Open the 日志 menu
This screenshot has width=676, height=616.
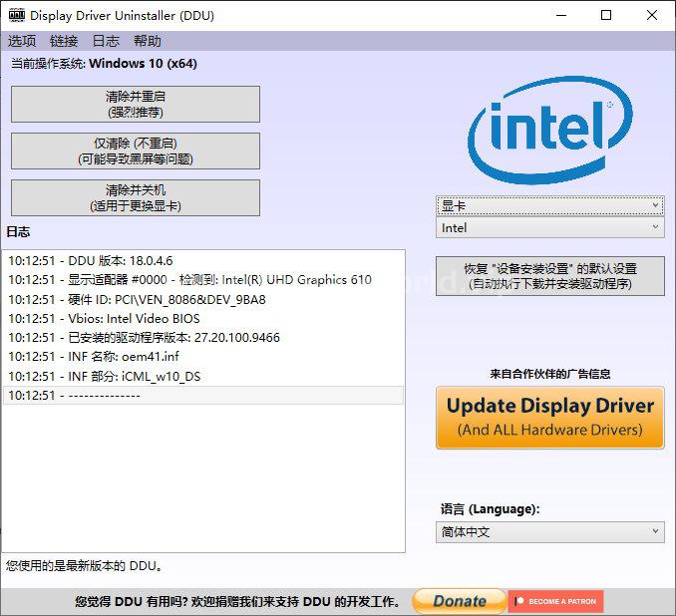106,41
